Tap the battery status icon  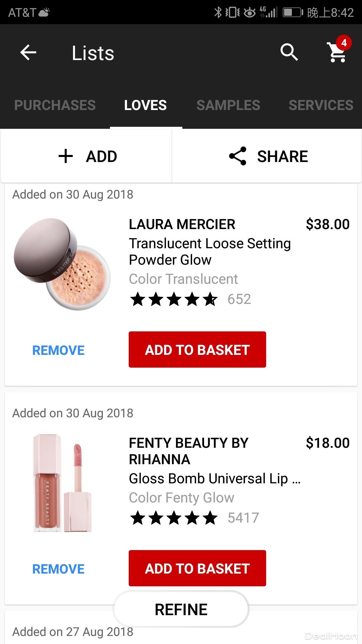tap(293, 12)
